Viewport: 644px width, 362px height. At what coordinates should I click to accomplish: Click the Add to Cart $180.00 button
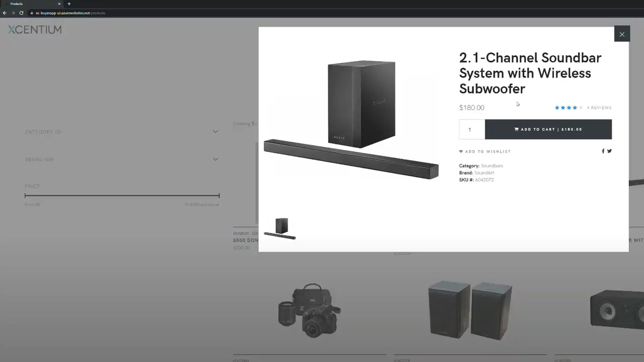[x=548, y=129]
